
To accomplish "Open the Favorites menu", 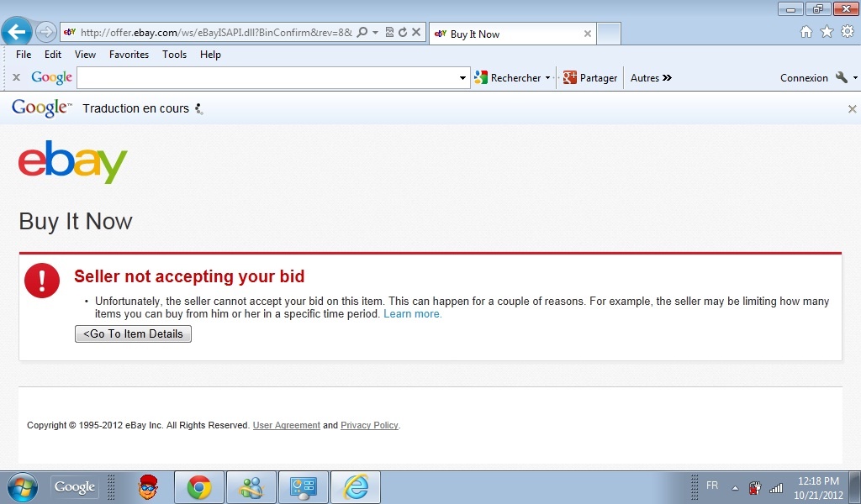I will point(129,55).
